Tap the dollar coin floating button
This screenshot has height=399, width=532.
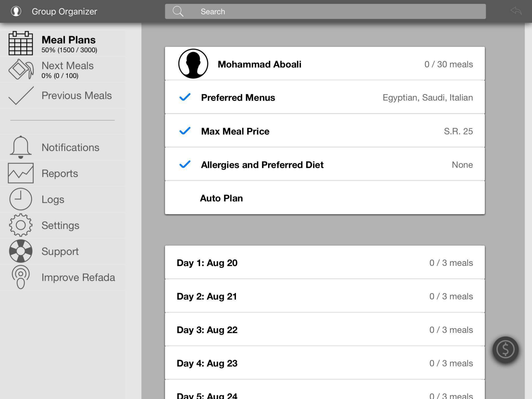(505, 349)
